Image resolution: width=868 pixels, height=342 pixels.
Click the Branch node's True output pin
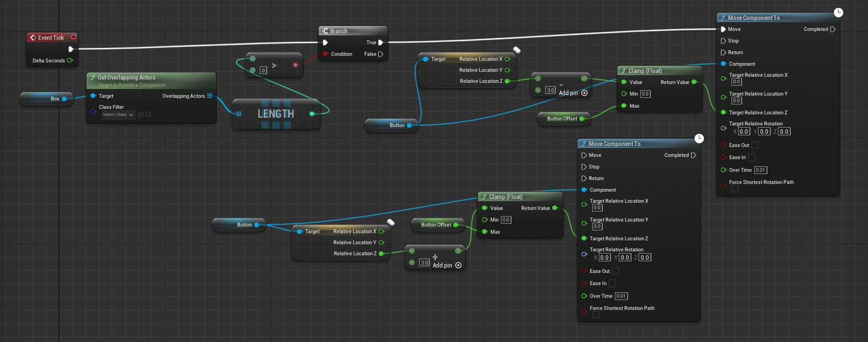pos(380,43)
